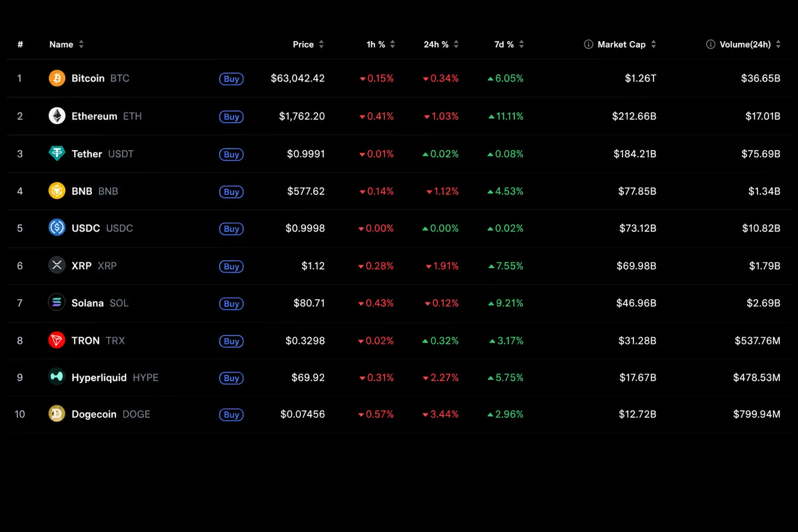The width and height of the screenshot is (798, 532).
Task: Buy Bitcoin using its Buy button
Action: (x=232, y=79)
